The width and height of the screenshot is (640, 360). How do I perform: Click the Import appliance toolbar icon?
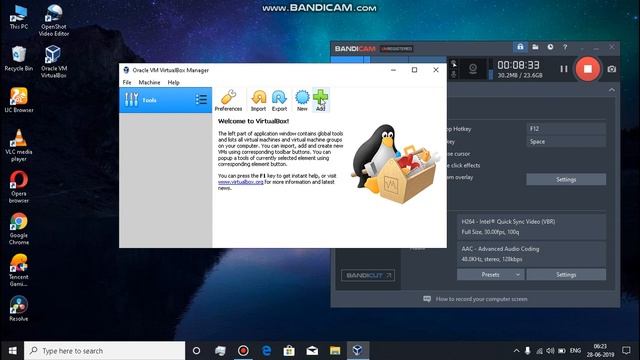point(258,100)
